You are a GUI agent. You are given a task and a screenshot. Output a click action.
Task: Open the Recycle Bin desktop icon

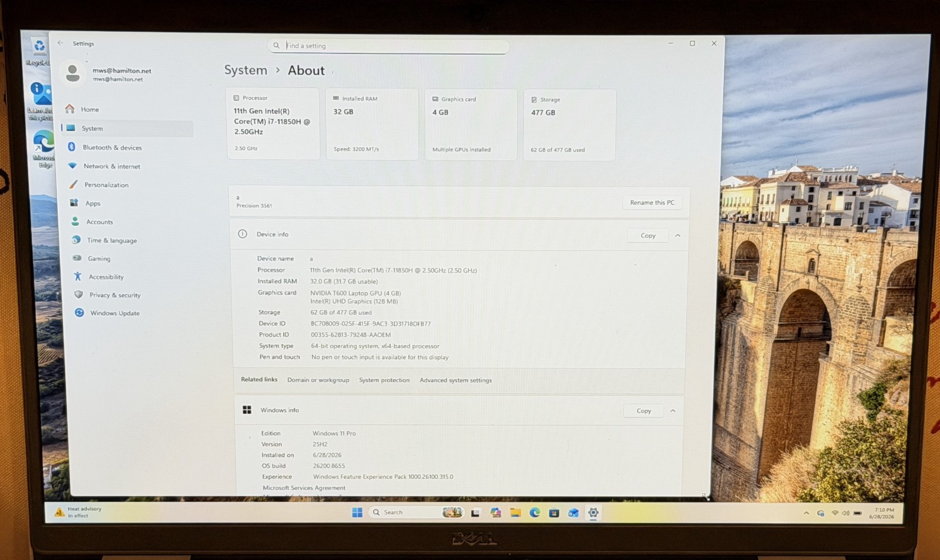pyautogui.click(x=39, y=51)
